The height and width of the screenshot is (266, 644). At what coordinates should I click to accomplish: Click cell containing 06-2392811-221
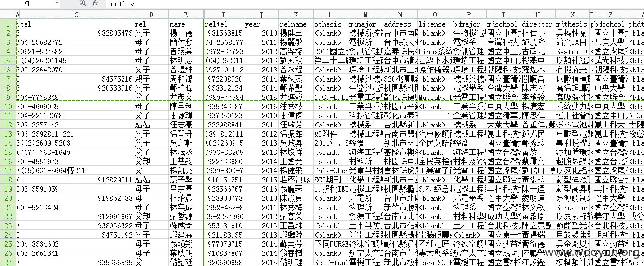pyautogui.click(x=76, y=134)
